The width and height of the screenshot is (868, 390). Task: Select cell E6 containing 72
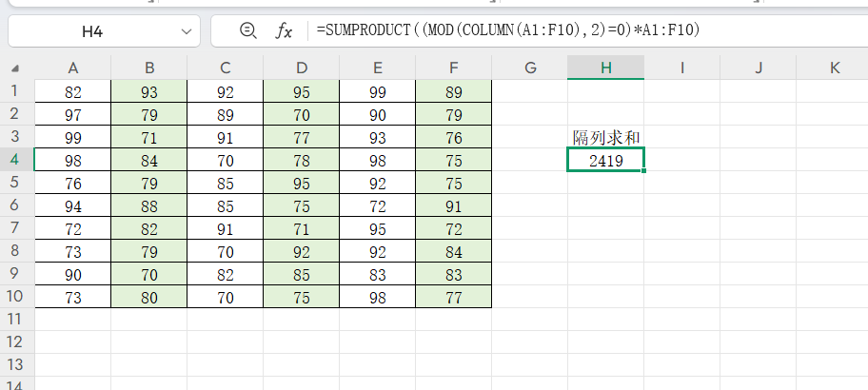coord(378,205)
